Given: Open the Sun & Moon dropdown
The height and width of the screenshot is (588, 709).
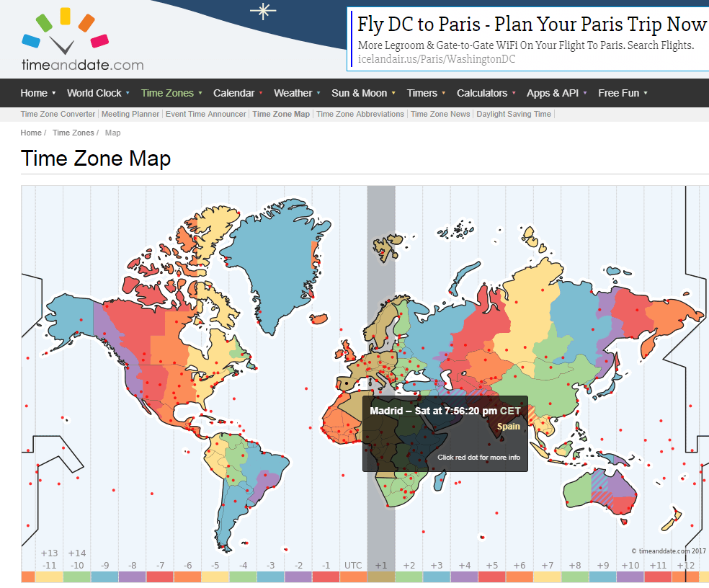Looking at the screenshot, I should (360, 93).
